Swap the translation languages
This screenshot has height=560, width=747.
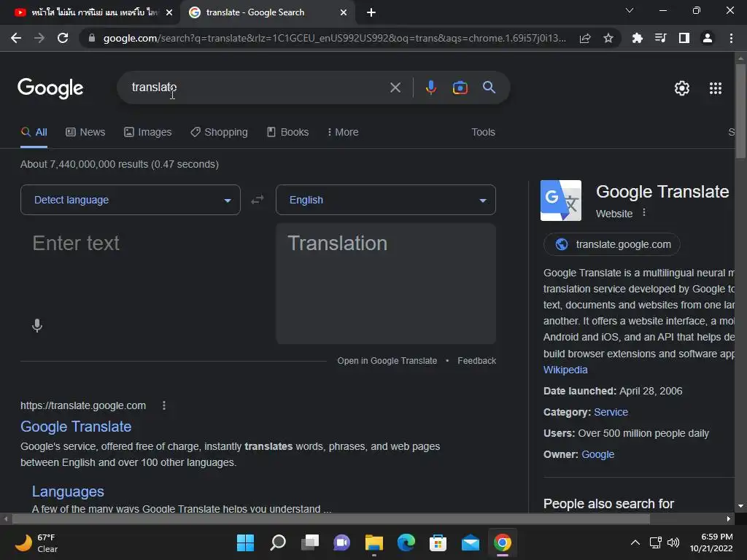click(258, 200)
